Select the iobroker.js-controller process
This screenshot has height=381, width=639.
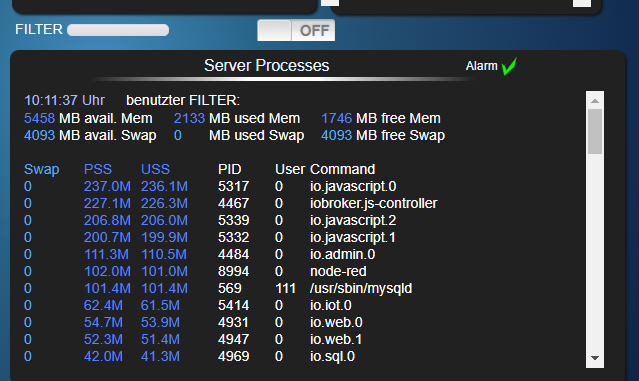[231, 203]
